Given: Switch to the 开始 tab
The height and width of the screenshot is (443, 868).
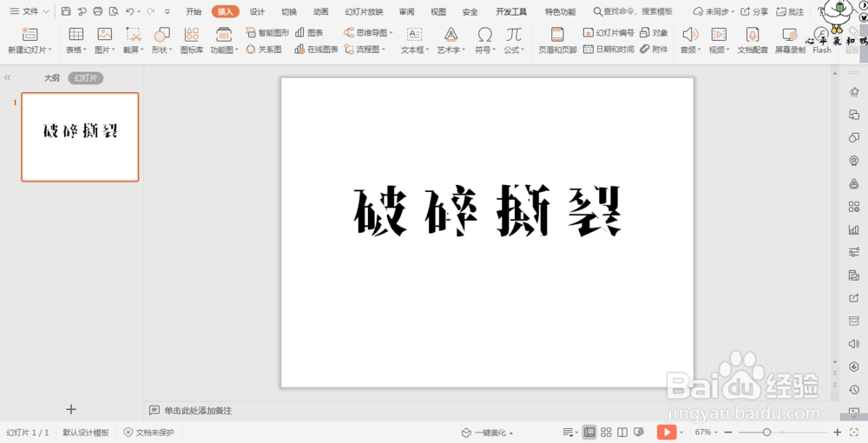Looking at the screenshot, I should pyautogui.click(x=194, y=11).
